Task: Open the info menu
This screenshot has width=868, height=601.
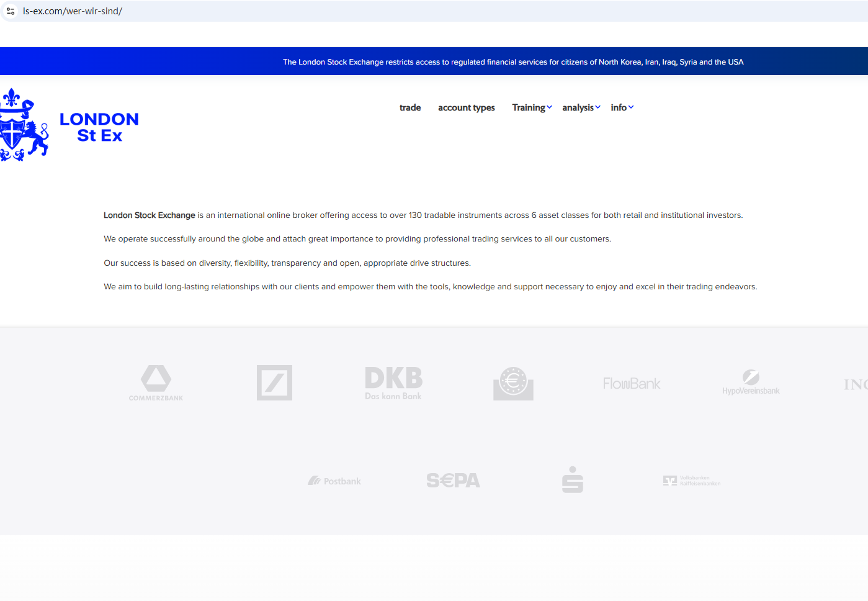Action: pyautogui.click(x=619, y=107)
